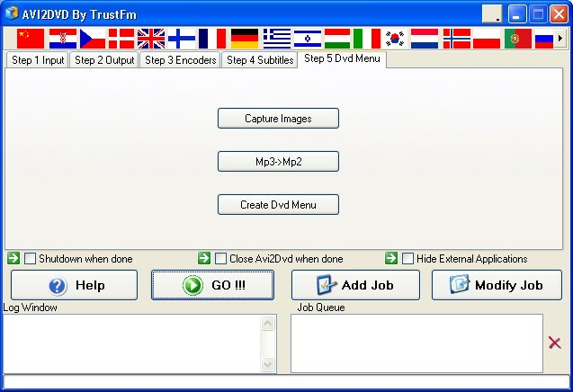Choose the German flag

[x=245, y=39]
